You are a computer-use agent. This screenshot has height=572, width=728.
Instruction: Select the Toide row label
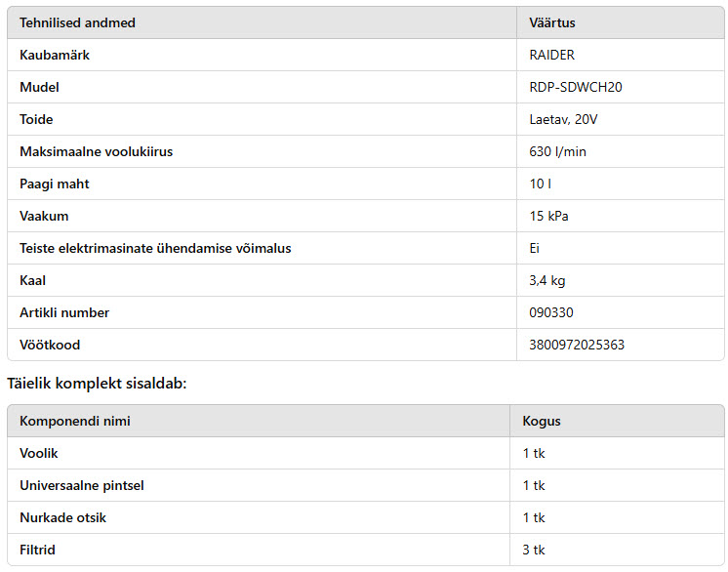tap(36, 119)
